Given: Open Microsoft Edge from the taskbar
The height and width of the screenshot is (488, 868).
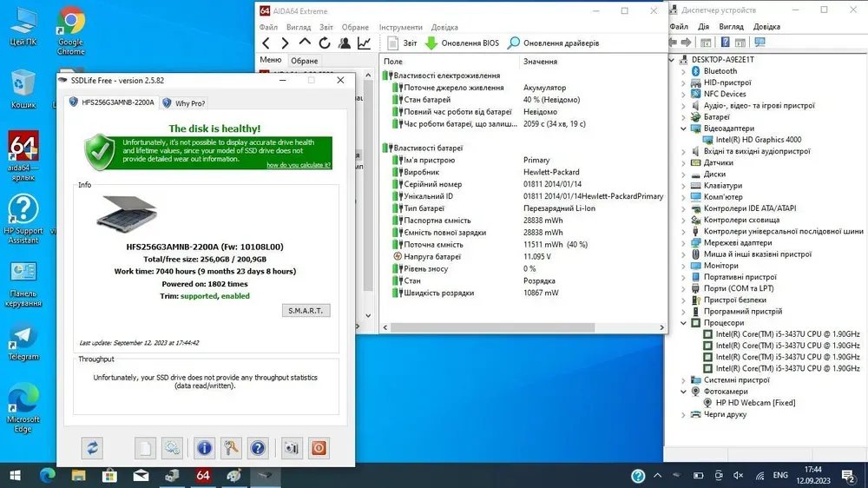Looking at the screenshot, I should (x=47, y=475).
